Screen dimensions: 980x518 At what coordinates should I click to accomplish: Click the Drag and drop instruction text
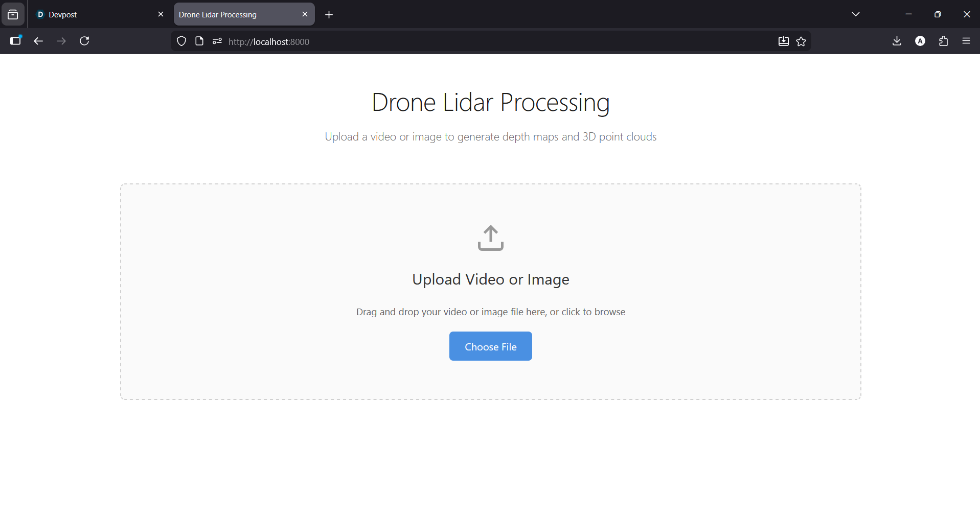pos(490,312)
